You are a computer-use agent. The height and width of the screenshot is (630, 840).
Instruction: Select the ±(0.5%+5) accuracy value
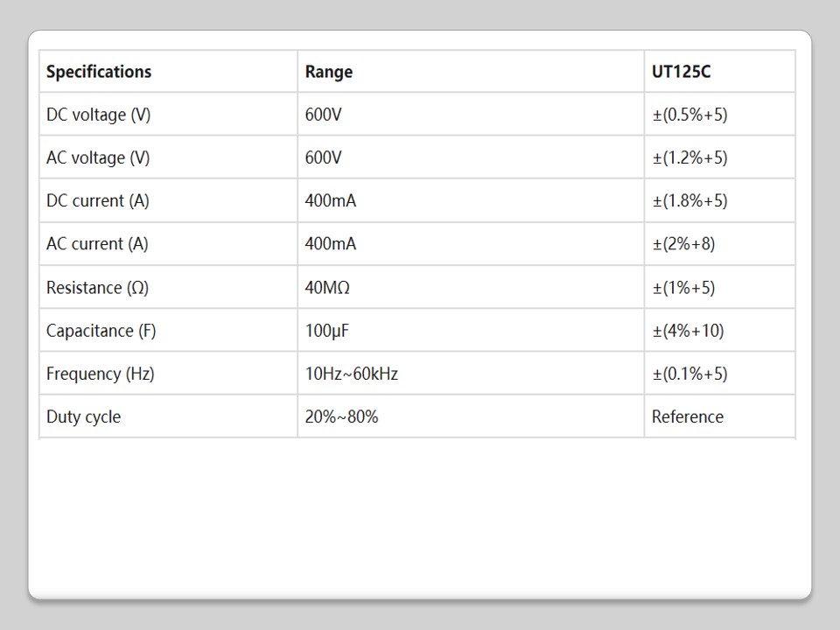pyautogui.click(x=689, y=115)
